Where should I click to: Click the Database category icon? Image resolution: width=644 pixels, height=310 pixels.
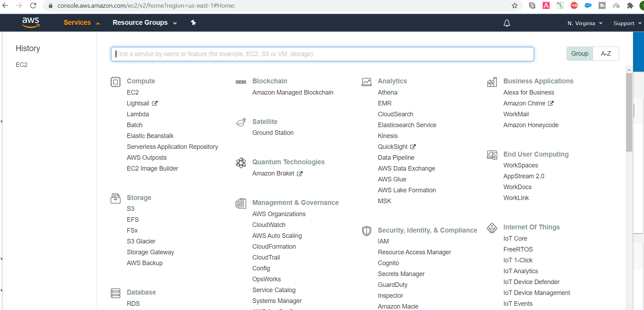click(116, 293)
